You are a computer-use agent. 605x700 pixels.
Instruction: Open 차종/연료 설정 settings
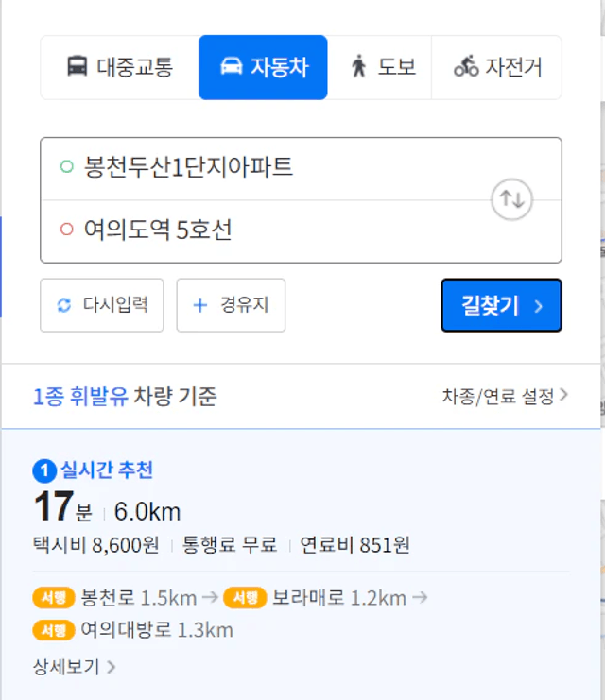(505, 396)
